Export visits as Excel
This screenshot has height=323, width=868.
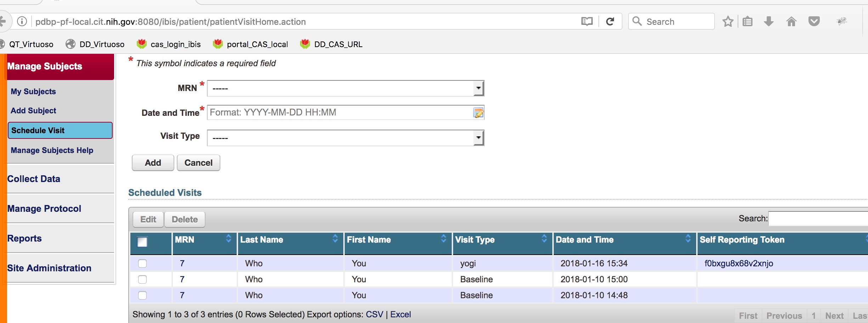click(x=401, y=314)
